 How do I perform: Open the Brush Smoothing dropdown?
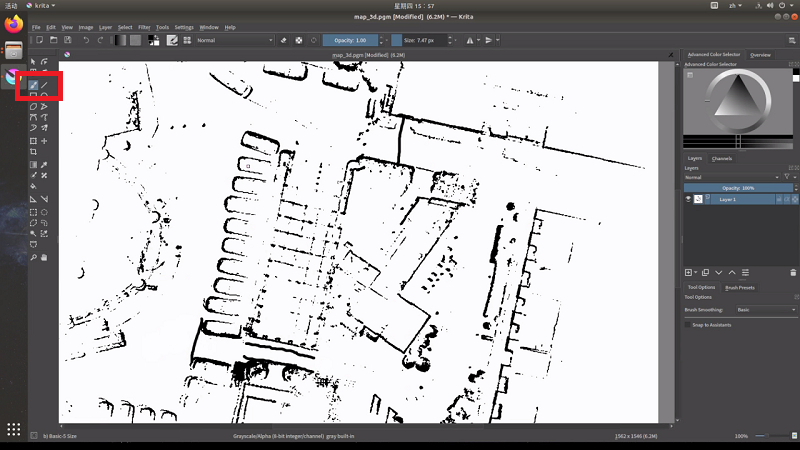765,310
